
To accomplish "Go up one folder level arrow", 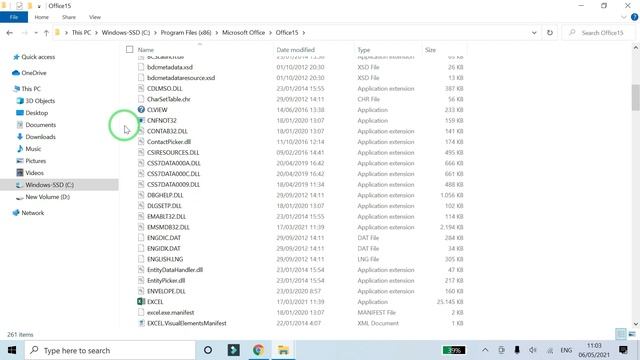I will [x=46, y=33].
